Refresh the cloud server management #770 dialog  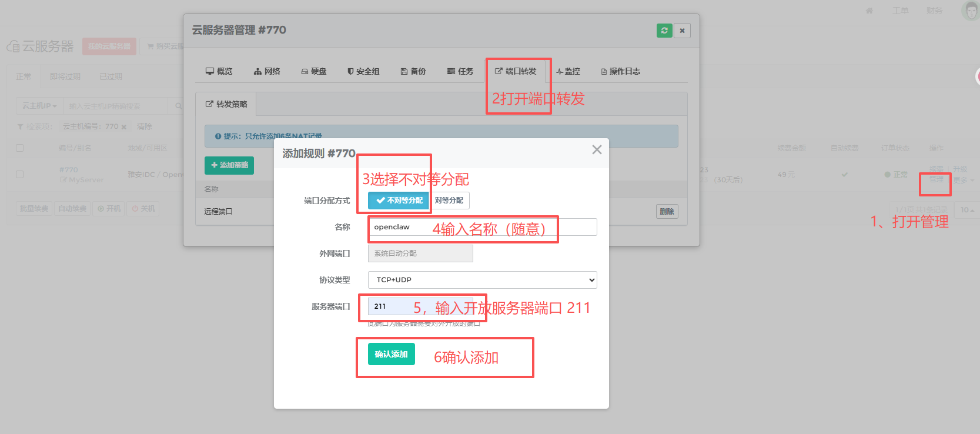664,31
